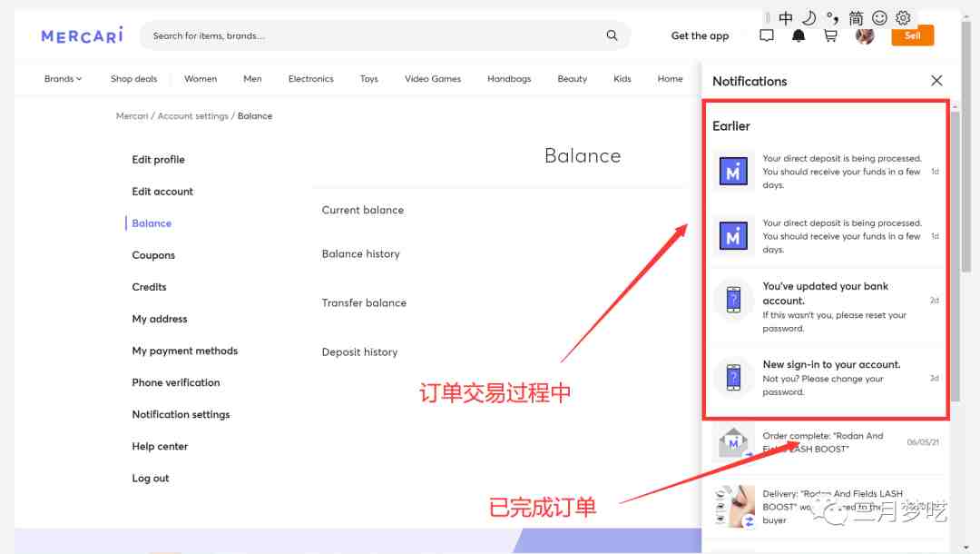Open "You've updated your bank account" notification

coord(826,306)
